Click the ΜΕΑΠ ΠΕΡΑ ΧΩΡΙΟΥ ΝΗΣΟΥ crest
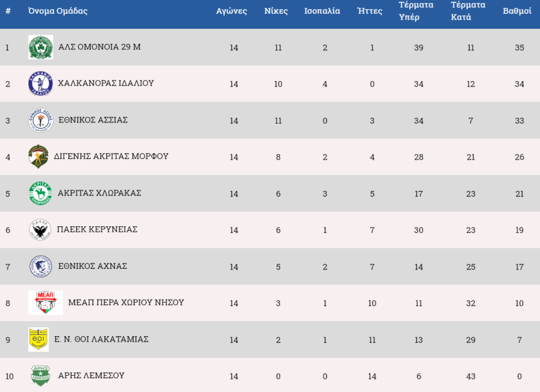Screen dimensions: 540x392 tap(46, 303)
